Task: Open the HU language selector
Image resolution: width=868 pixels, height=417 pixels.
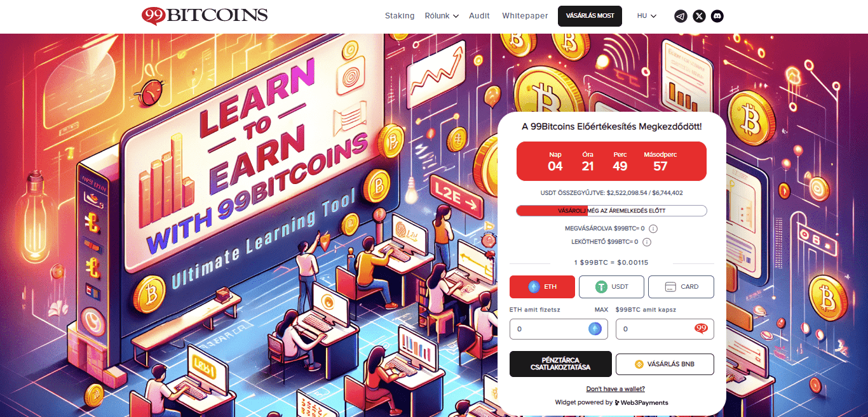Action: click(x=647, y=16)
